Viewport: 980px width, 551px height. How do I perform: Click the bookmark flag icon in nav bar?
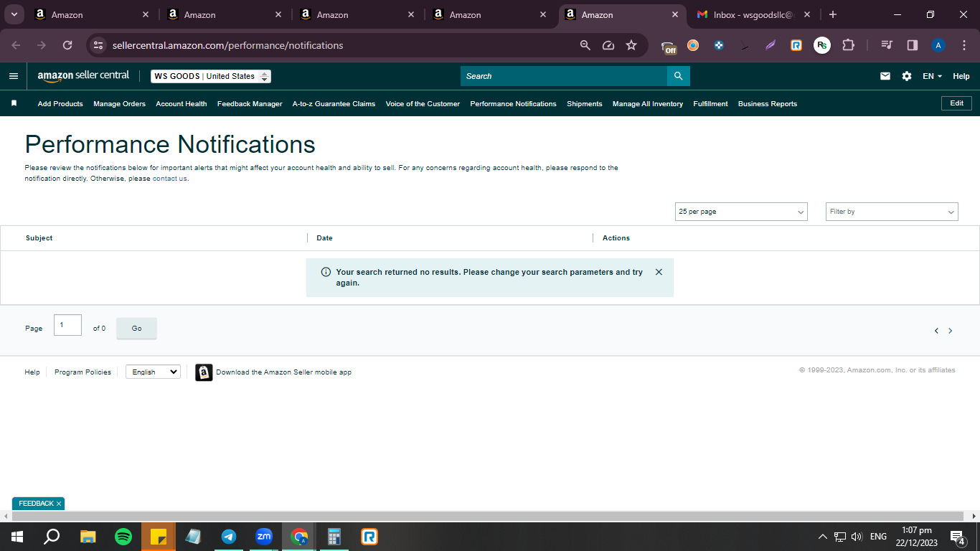pyautogui.click(x=14, y=103)
